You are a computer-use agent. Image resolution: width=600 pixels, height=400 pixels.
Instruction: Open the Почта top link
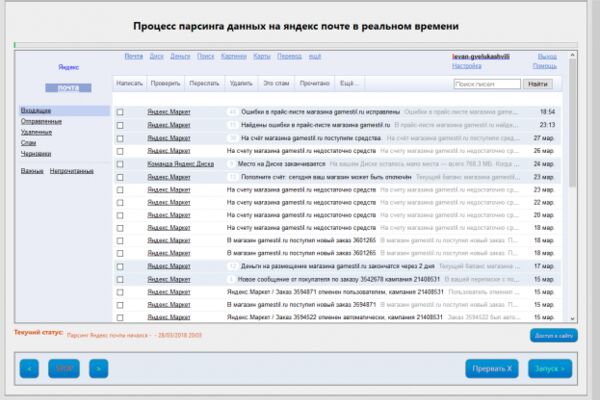pyautogui.click(x=134, y=56)
